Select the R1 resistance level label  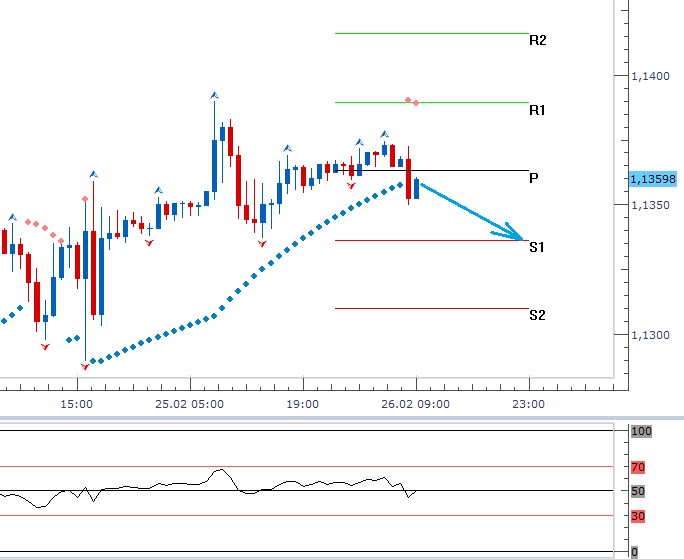[538, 110]
